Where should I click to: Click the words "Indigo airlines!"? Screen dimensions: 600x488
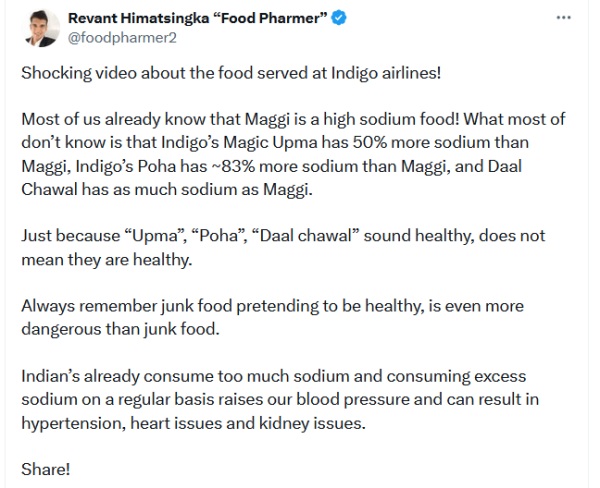pos(392,75)
